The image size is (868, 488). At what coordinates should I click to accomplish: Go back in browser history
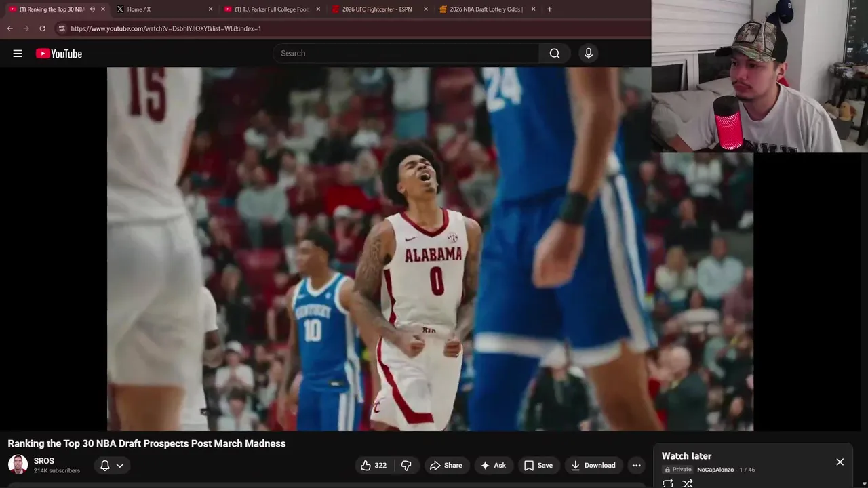(x=9, y=28)
